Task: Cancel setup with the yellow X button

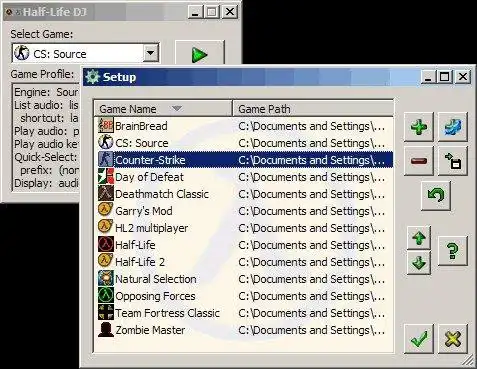Action: (453, 339)
